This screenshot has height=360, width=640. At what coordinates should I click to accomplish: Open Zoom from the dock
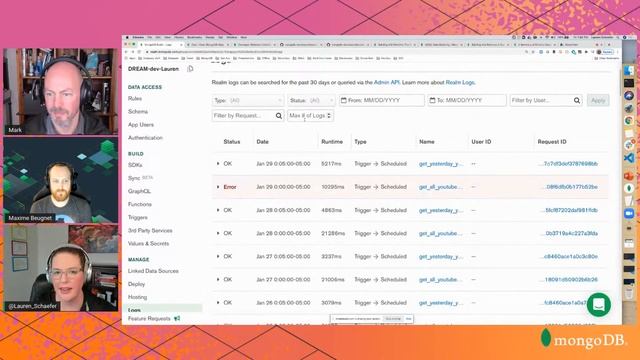tap(629, 213)
